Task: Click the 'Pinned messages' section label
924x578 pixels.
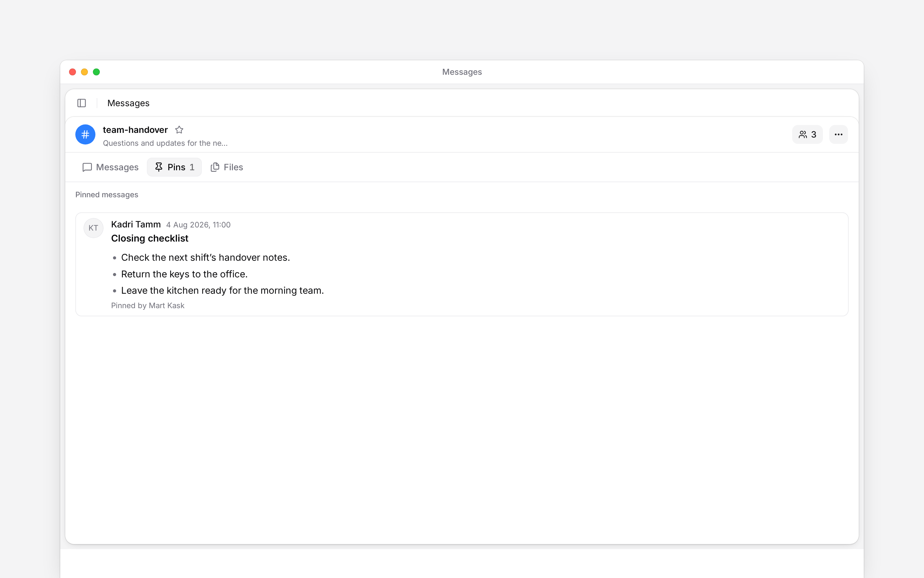Action: tap(106, 194)
